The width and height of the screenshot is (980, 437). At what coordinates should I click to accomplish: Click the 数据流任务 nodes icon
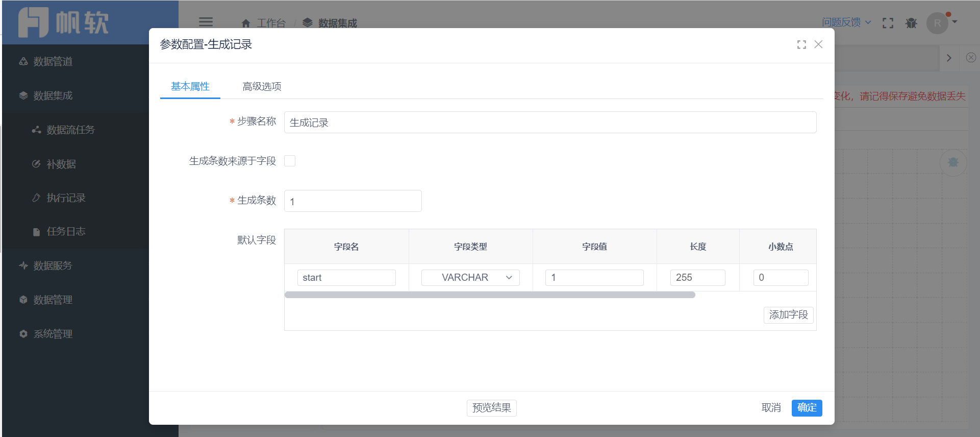point(36,130)
